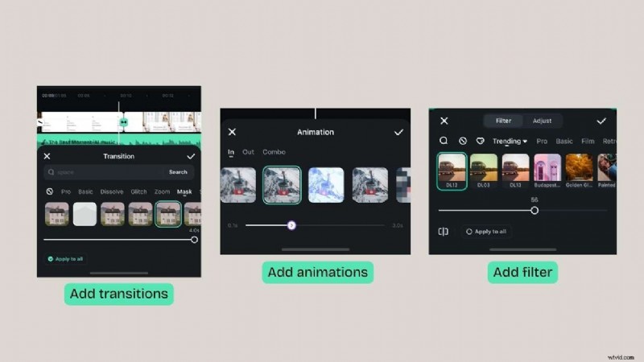This screenshot has width=644, height=362.
Task: Select the None icon in Transition categories
Action: tap(50, 191)
